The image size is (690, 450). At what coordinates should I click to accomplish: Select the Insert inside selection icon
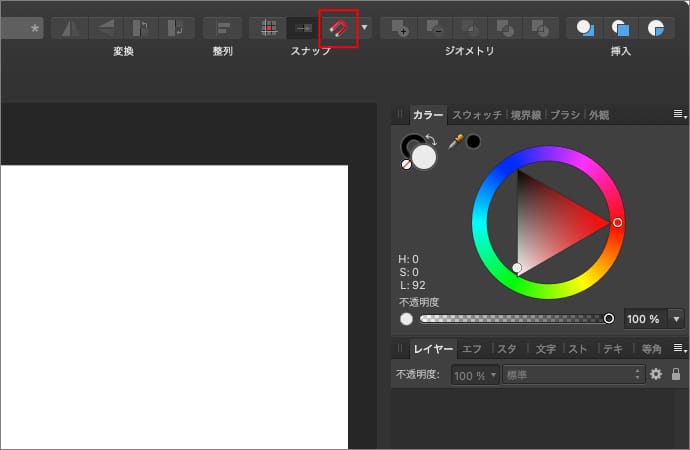(x=656, y=28)
